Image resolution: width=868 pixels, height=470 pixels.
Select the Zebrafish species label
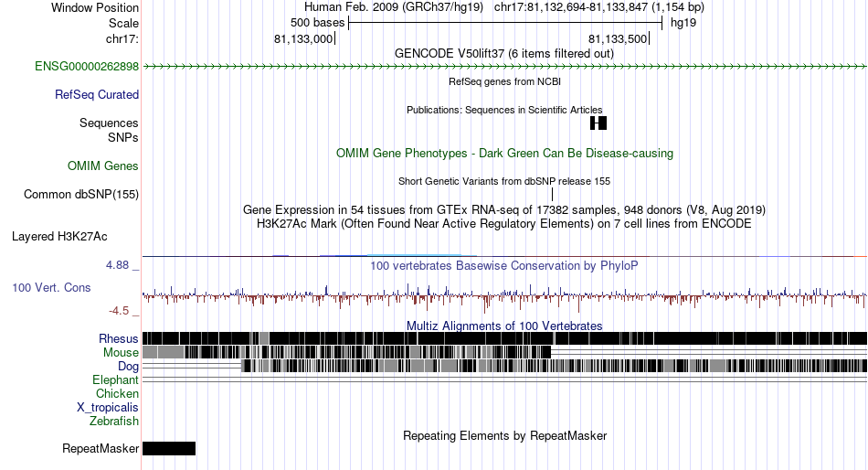coord(114,422)
